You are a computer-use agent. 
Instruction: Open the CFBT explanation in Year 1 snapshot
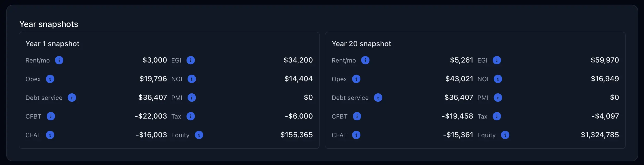[51, 116]
